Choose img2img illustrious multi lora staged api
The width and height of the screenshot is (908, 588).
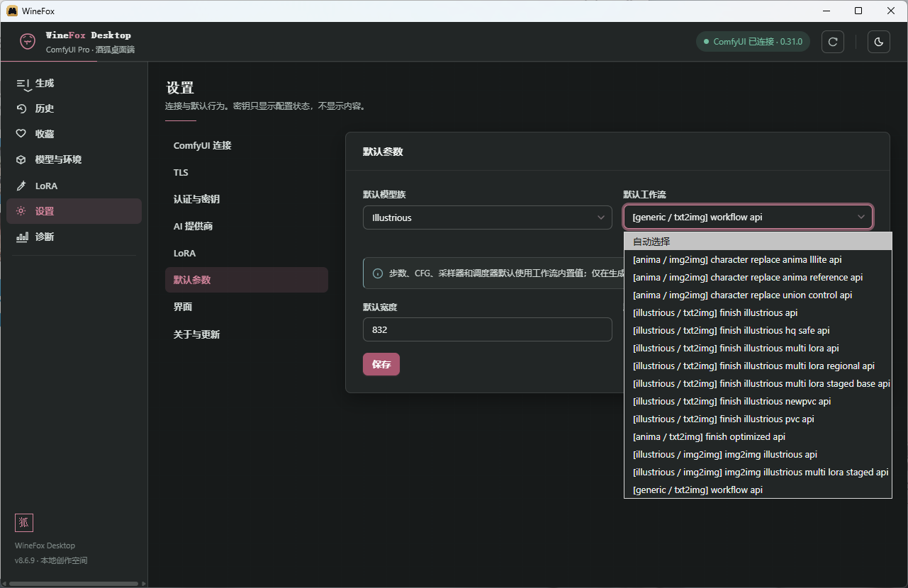click(758, 472)
